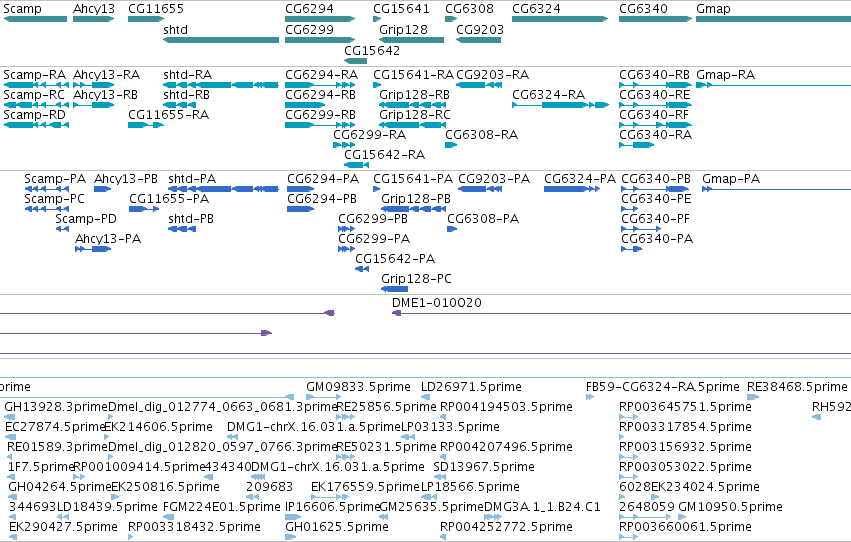Image resolution: width=851 pixels, height=542 pixels.
Task: Select the Scamp-PD protein label
Action: (x=86, y=219)
